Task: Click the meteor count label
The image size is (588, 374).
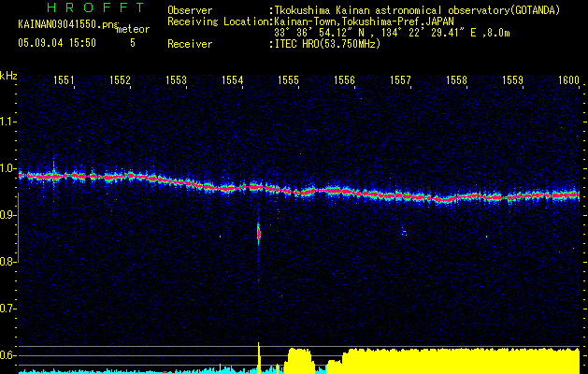Action: [132, 29]
